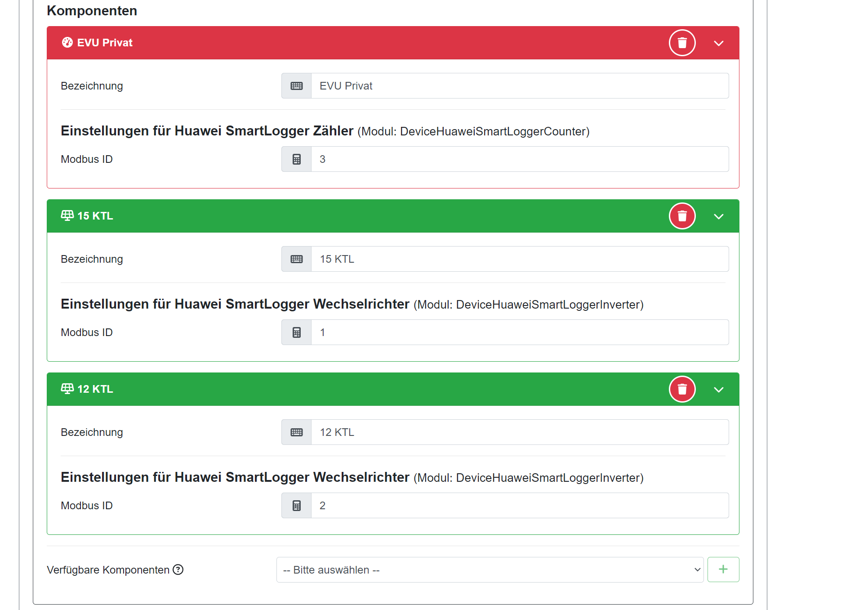Click the gauge icon in EVU Privat header
The width and height of the screenshot is (868, 610).
pyautogui.click(x=67, y=42)
